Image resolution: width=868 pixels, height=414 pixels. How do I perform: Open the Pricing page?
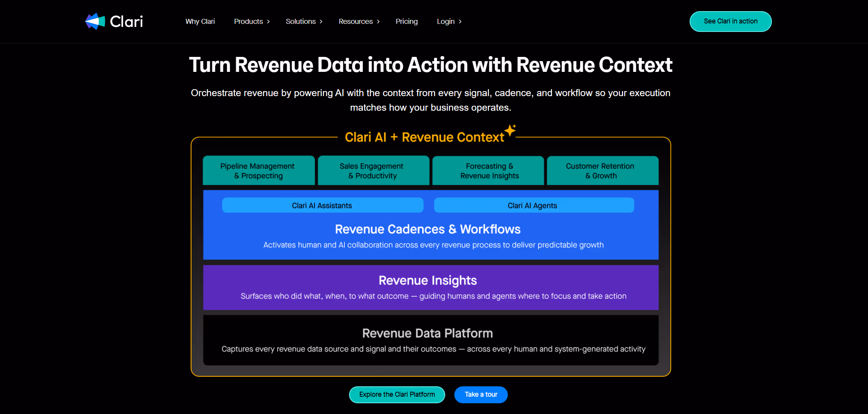pyautogui.click(x=406, y=22)
